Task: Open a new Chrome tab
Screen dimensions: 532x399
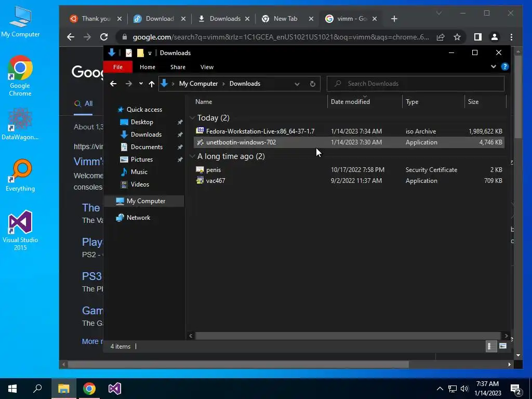Action: [x=394, y=19]
